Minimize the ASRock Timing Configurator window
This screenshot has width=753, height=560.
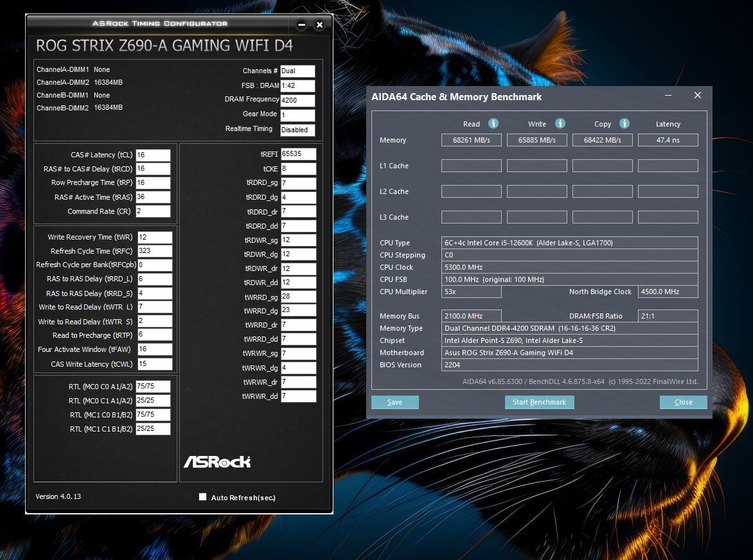point(301,24)
